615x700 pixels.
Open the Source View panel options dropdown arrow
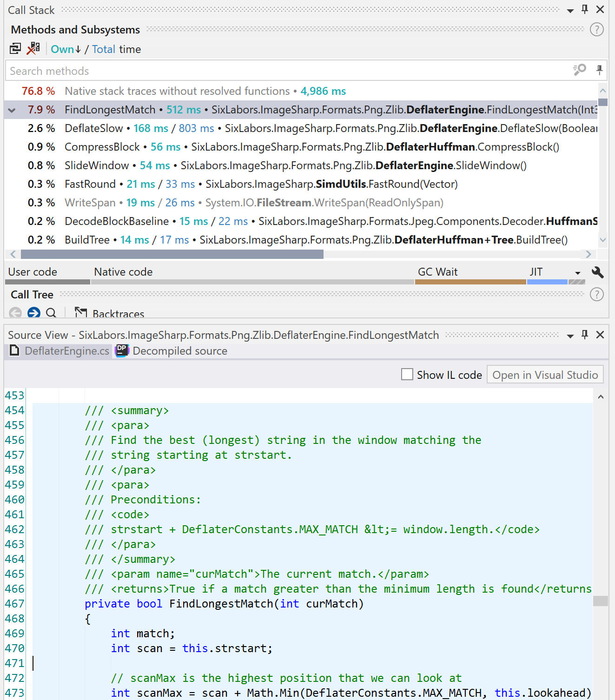(570, 336)
